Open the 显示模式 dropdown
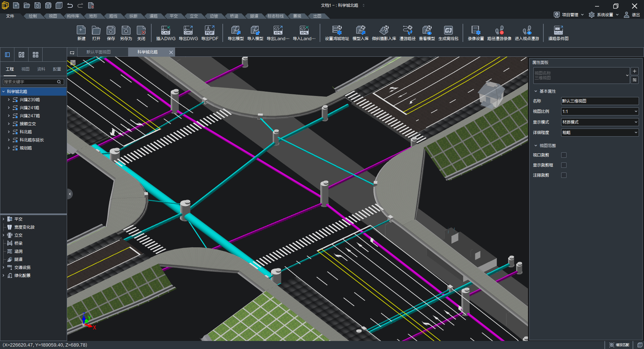Screen dimensions: 644x349 pyautogui.click(x=600, y=122)
